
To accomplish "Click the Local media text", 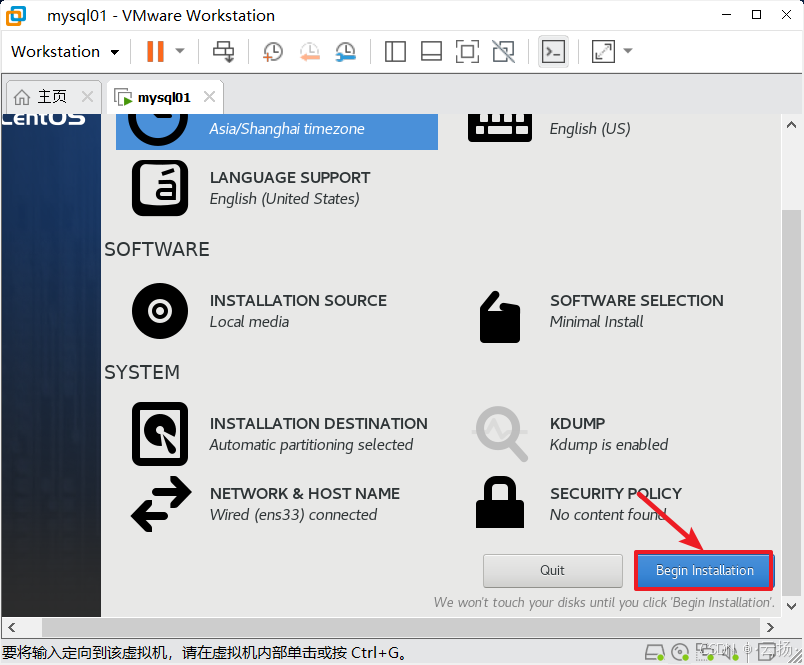I will [x=249, y=321].
